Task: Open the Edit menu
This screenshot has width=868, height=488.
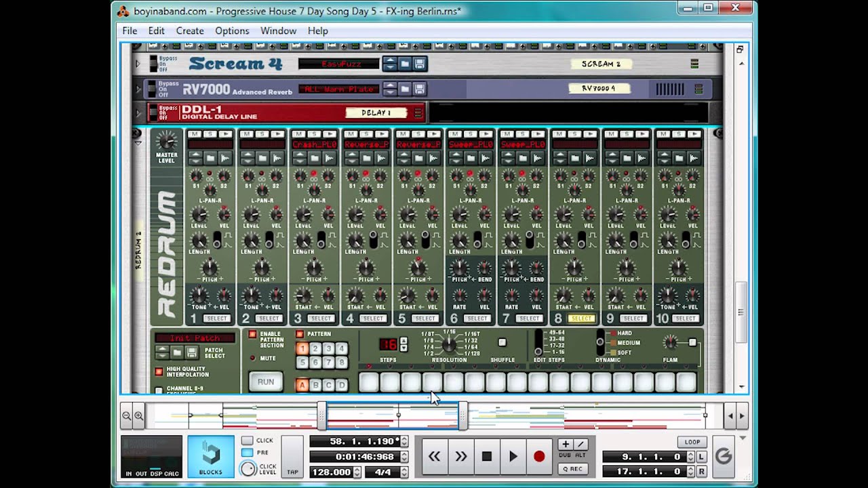Action: (157, 30)
